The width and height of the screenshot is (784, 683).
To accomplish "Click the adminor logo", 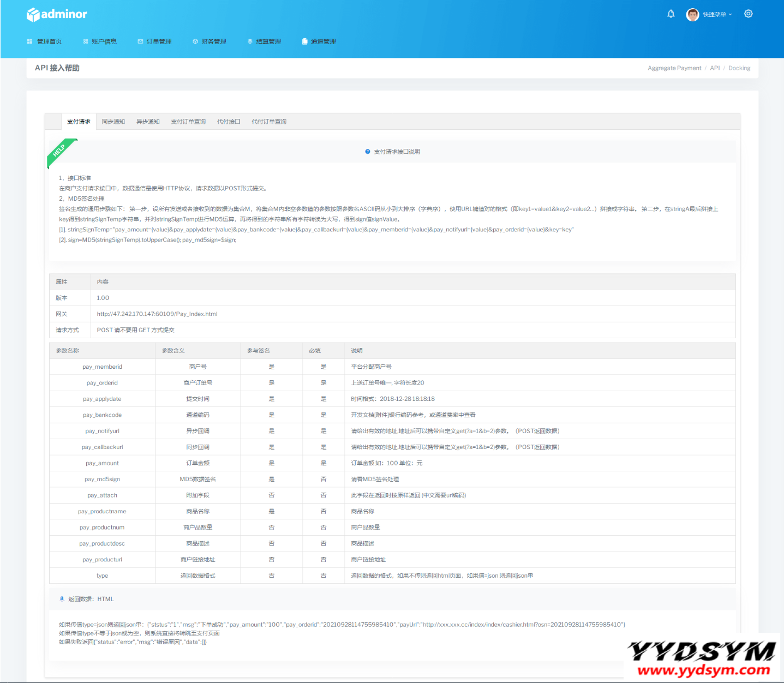I will coord(57,14).
